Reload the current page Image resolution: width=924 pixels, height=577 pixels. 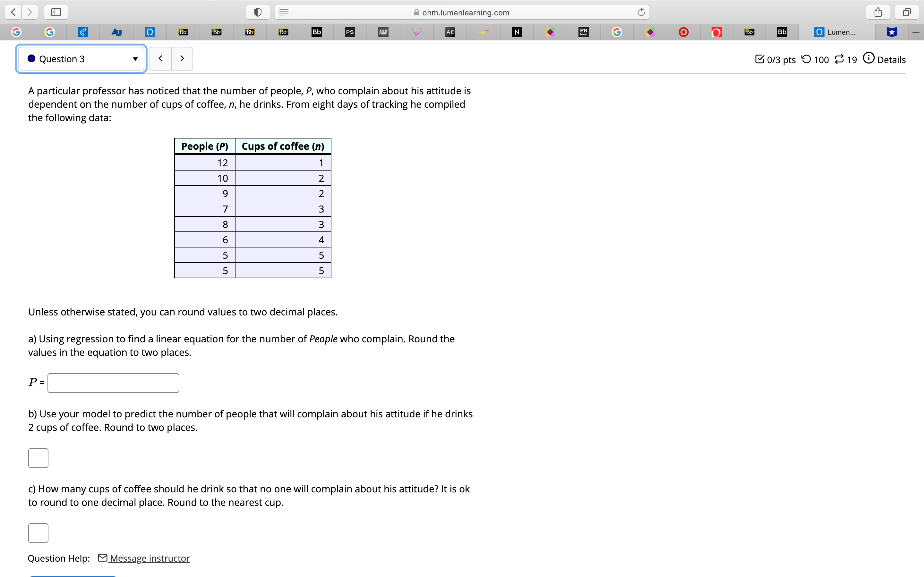[x=640, y=12]
